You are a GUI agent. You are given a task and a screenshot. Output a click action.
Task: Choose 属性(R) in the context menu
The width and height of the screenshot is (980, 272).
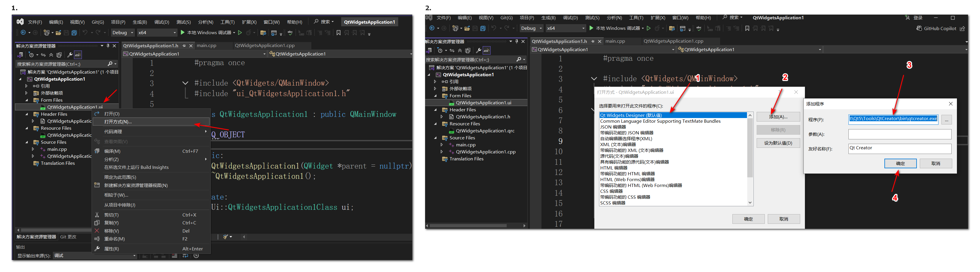(151, 249)
